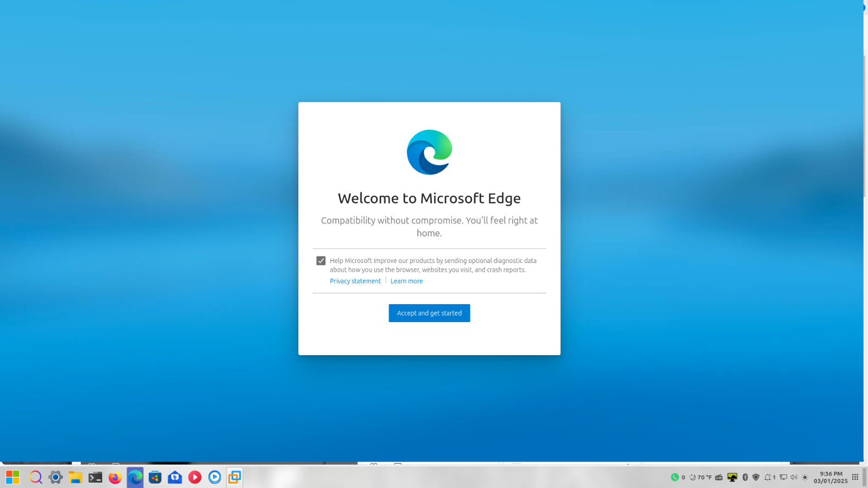Open Bluetooth tray icon
The image size is (868, 488).
[x=745, y=477]
